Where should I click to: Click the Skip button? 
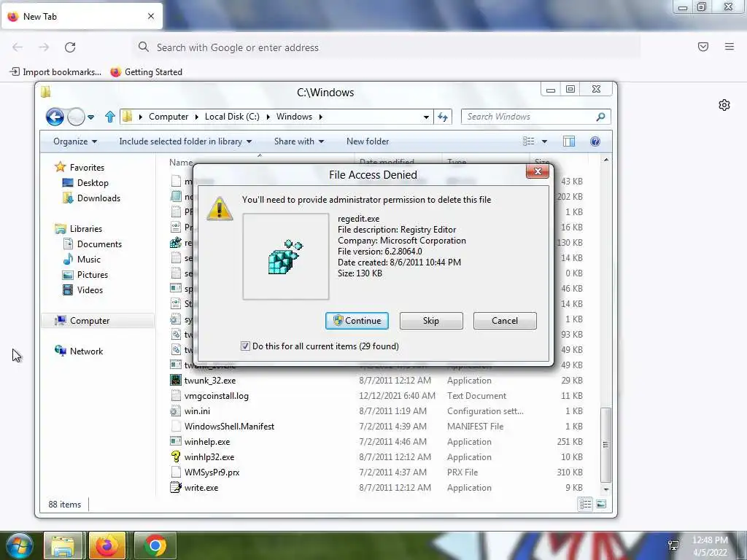(430, 321)
